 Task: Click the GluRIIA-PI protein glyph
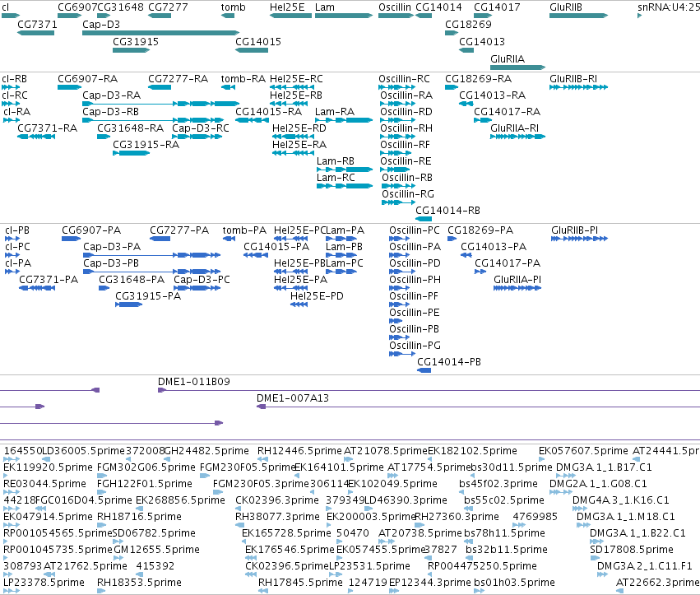point(517,288)
